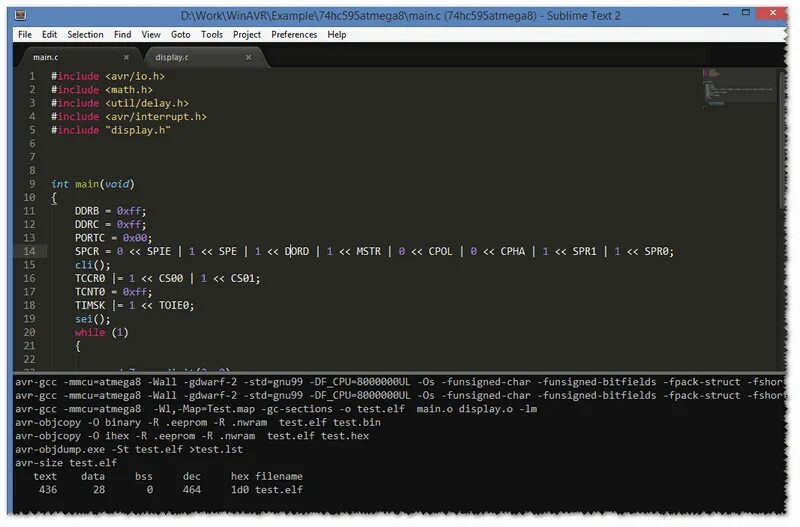Open the Tools menu
This screenshot has height=527, width=800.
pyautogui.click(x=212, y=34)
